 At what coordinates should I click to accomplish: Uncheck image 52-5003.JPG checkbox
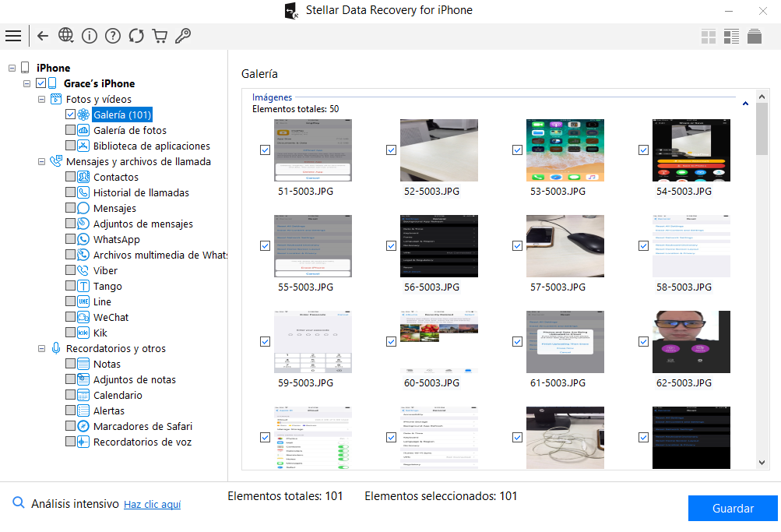pyautogui.click(x=392, y=150)
